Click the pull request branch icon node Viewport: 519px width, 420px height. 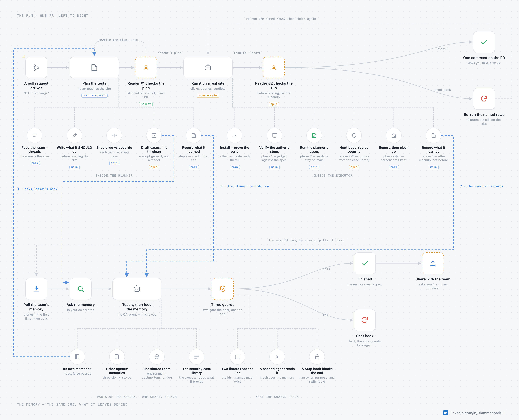[36, 68]
